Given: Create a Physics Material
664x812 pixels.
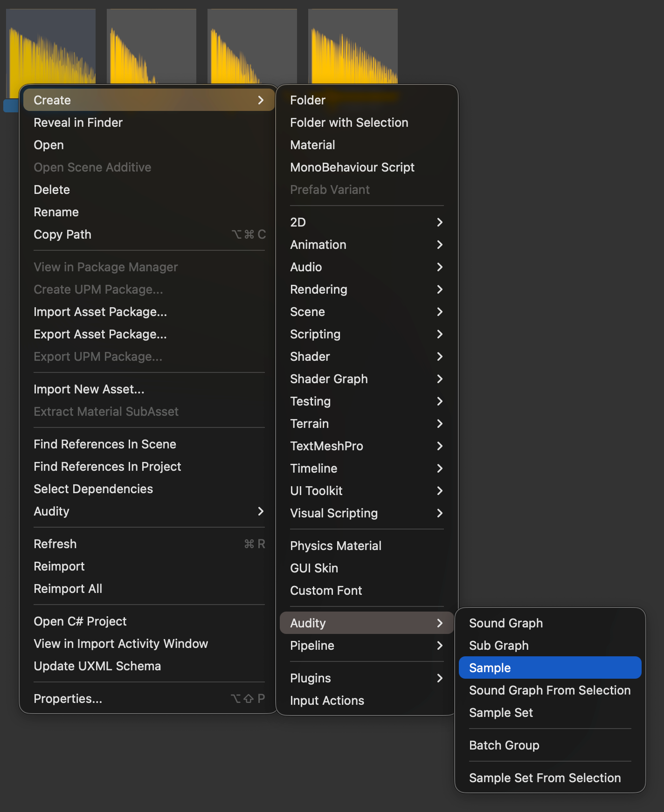Looking at the screenshot, I should point(367,545).
